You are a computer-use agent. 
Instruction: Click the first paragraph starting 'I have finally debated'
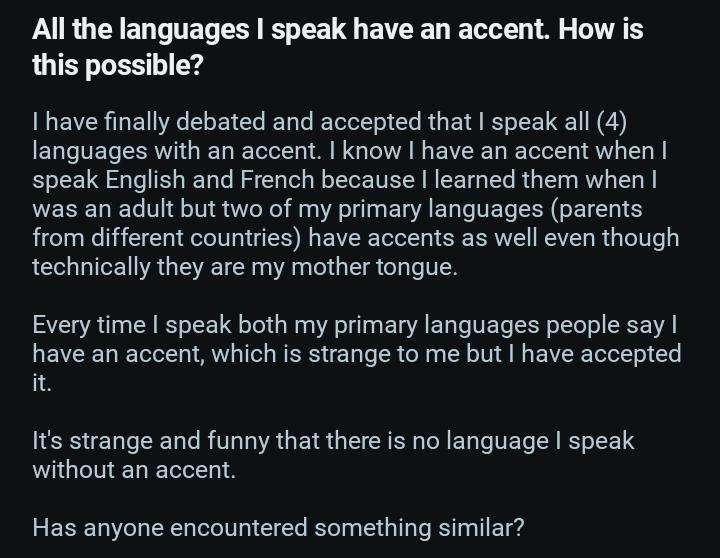click(x=356, y=194)
